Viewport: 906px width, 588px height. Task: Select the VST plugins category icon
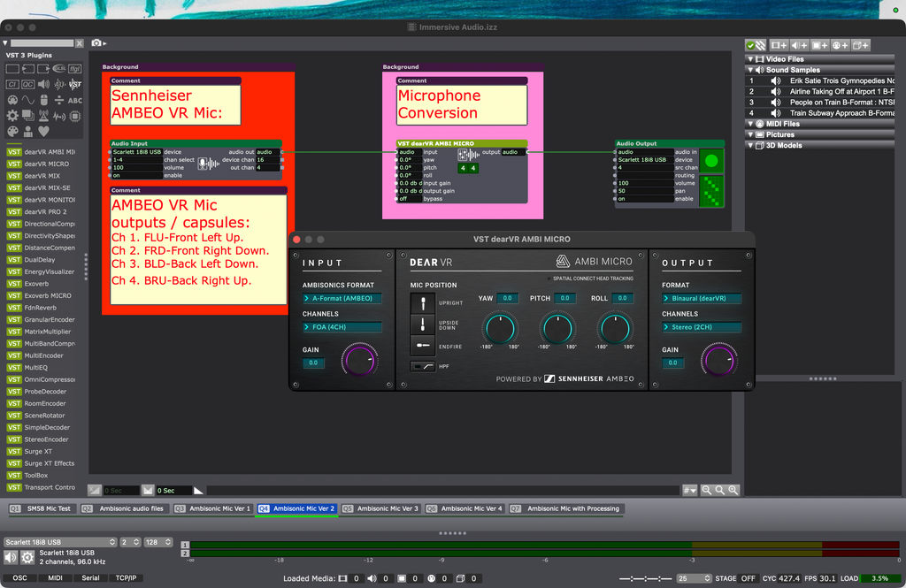click(x=75, y=84)
